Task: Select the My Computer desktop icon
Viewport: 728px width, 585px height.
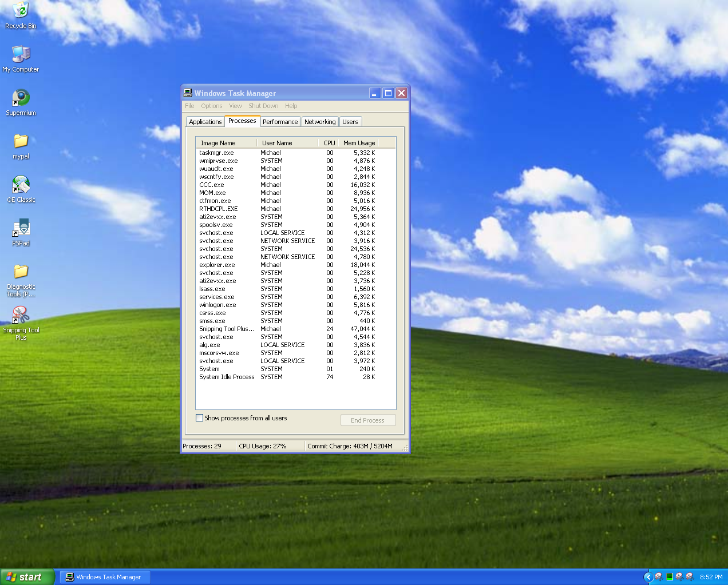Action: (x=21, y=59)
